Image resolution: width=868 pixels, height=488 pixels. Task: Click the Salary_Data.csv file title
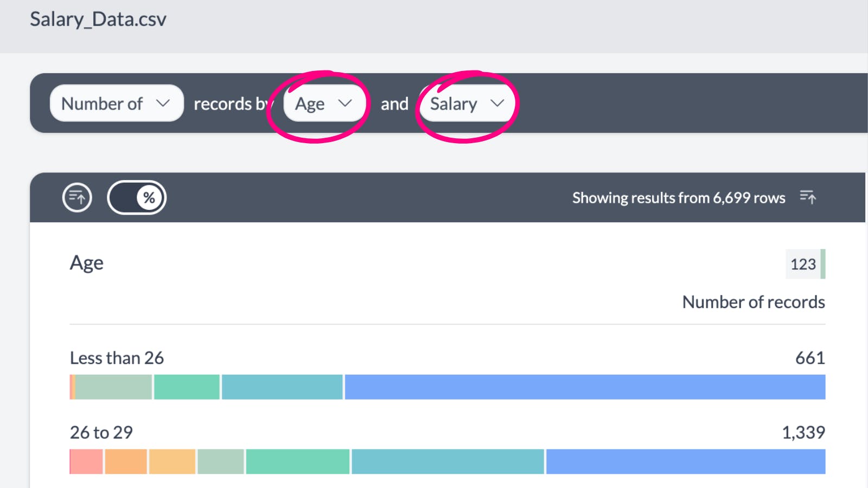[x=98, y=20]
